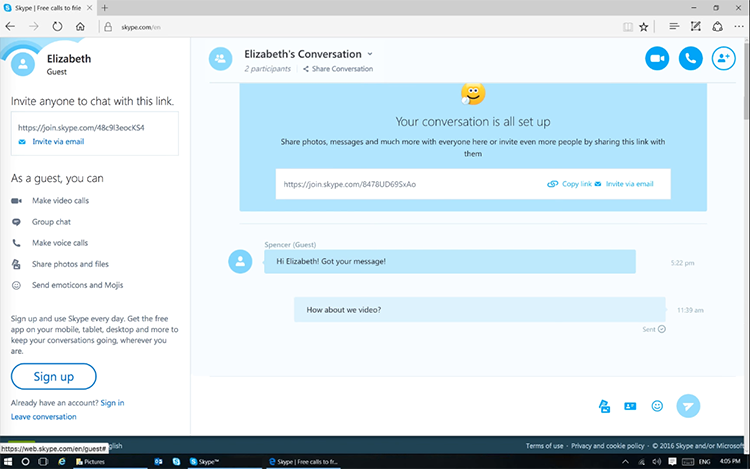This screenshot has width=750, height=469.
Task: Make a web note in Edge
Action: [695, 27]
